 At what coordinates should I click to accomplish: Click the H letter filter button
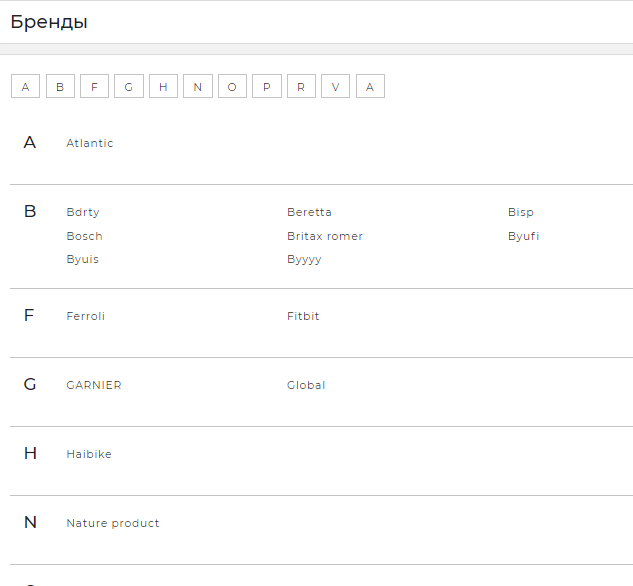(x=163, y=87)
